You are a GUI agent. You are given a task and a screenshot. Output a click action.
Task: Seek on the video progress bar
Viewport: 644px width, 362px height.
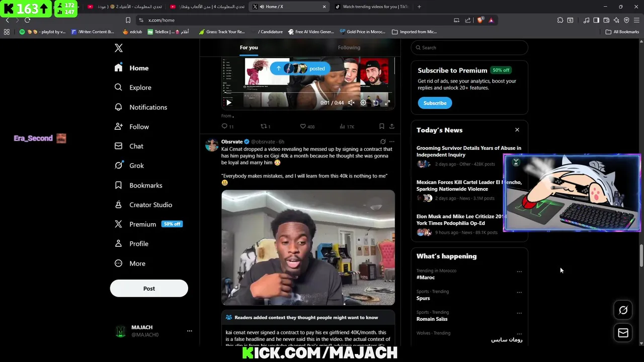308,93
